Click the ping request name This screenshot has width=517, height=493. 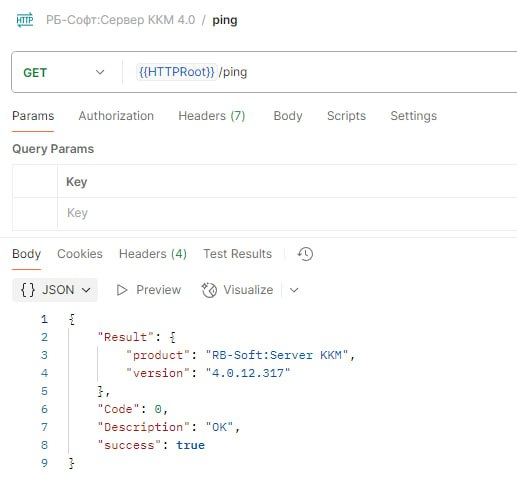pos(225,20)
